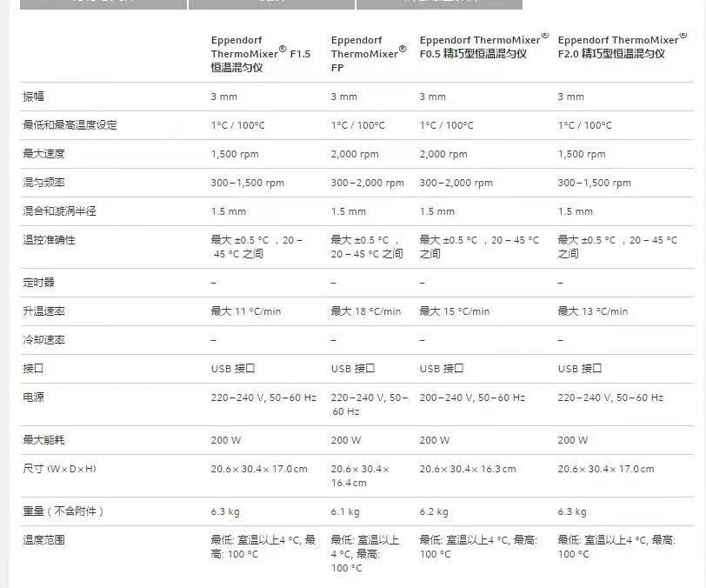Click the 最大速度 row label
This screenshot has width=706, height=588.
pos(43,154)
